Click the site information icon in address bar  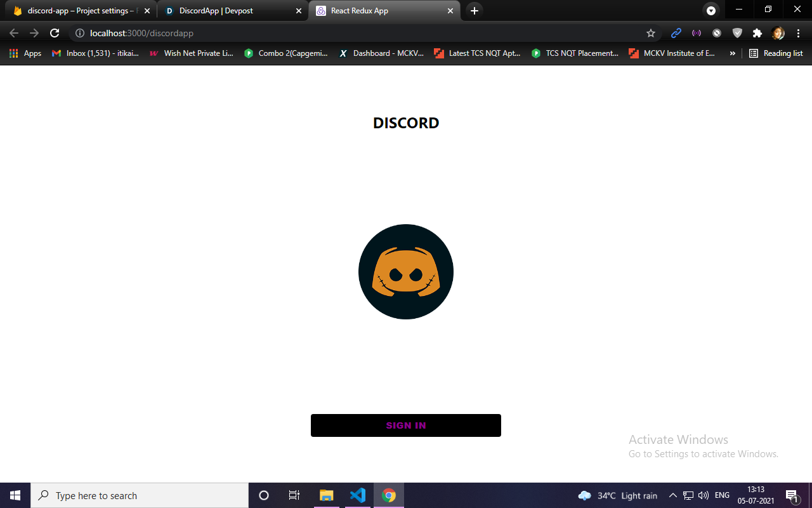tap(79, 33)
